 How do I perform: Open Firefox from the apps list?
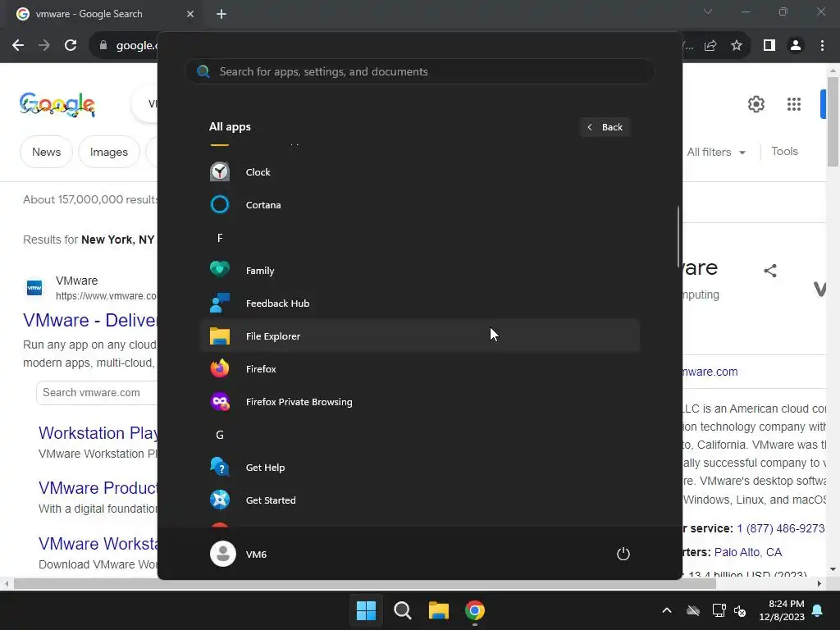[419, 368]
